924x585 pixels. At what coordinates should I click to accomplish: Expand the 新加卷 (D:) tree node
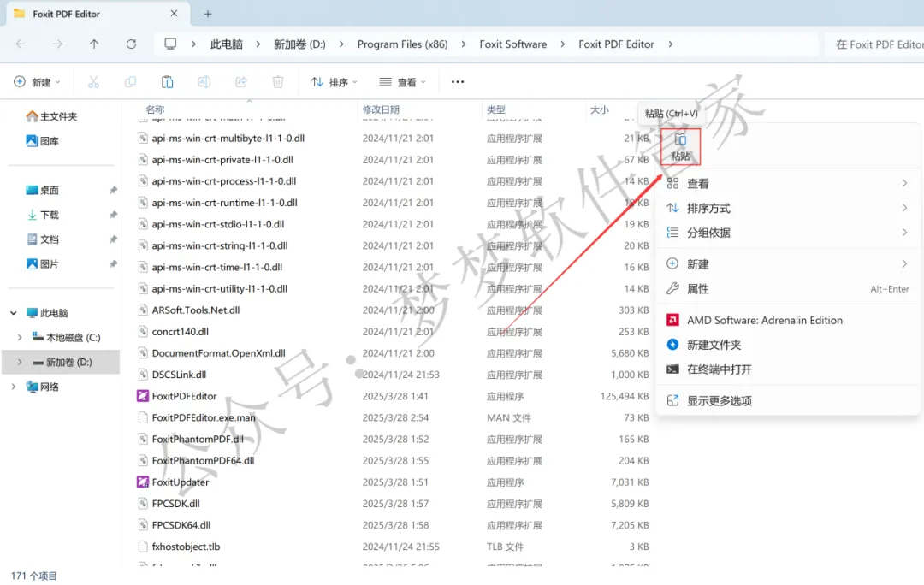pos(20,363)
